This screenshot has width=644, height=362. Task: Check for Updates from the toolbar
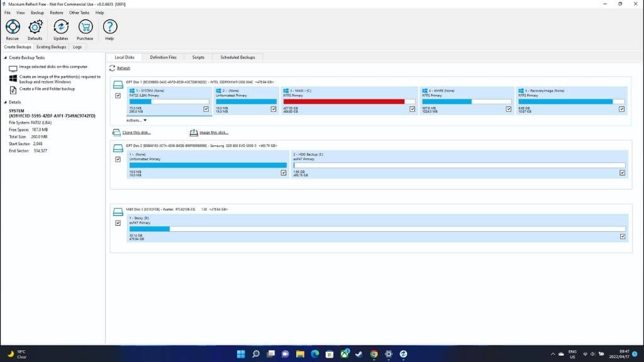(61, 27)
